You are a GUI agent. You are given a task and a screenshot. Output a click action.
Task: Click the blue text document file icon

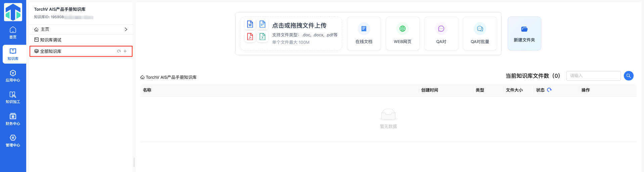coord(263,24)
